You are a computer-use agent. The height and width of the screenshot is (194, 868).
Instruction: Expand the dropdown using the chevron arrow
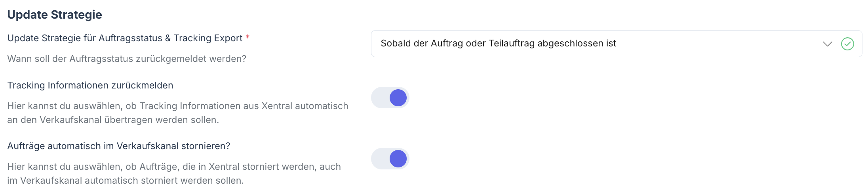point(827,44)
